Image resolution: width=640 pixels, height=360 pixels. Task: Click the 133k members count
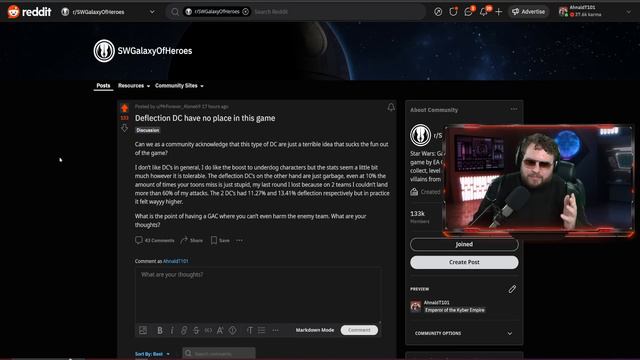tap(418, 214)
